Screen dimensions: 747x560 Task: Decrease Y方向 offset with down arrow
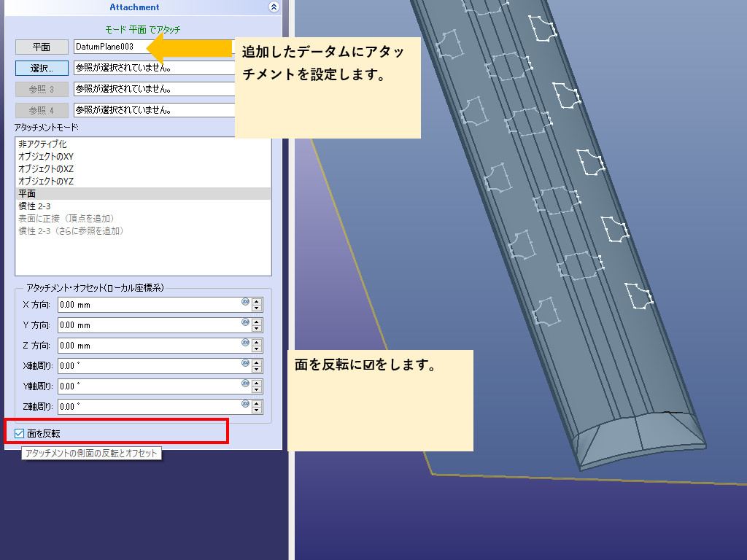pyautogui.click(x=257, y=329)
